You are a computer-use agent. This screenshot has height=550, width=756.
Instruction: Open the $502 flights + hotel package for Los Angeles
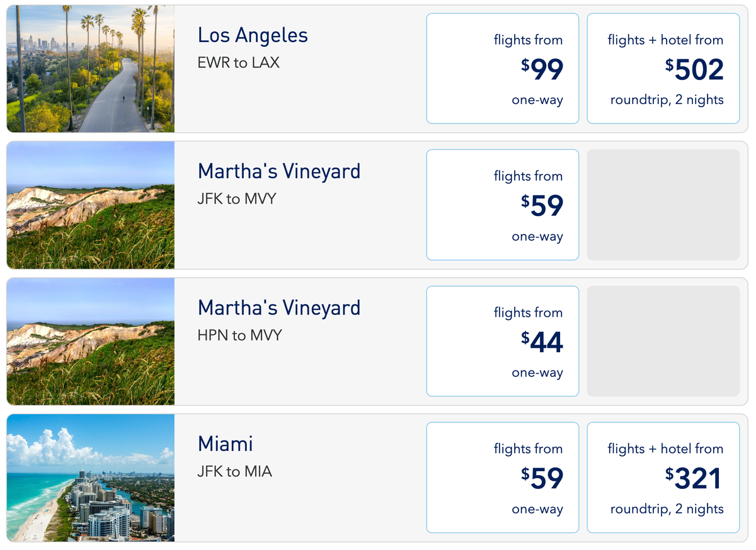[663, 68]
